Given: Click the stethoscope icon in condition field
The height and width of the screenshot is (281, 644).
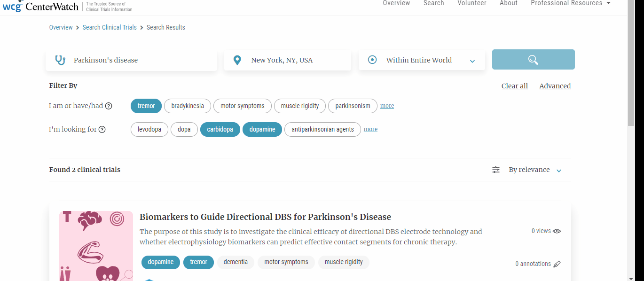Looking at the screenshot, I should pyautogui.click(x=60, y=60).
